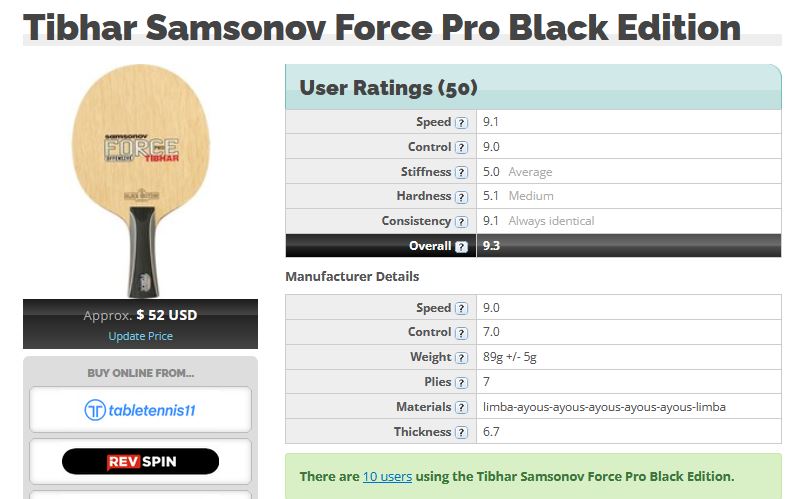The width and height of the screenshot is (788, 499).
Task: Click the Update Price link
Action: click(x=140, y=336)
